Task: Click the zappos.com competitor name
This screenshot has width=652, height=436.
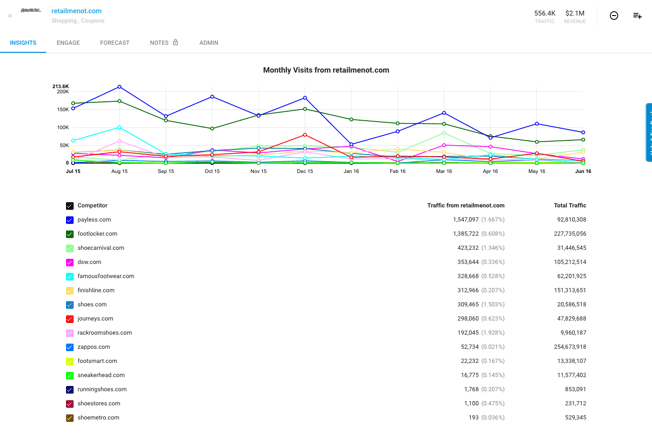Action: pos(94,347)
